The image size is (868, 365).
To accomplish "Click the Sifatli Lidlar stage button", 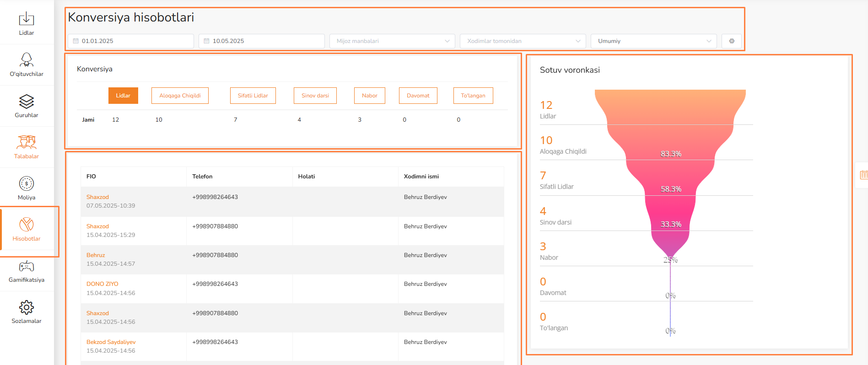I will tap(253, 96).
